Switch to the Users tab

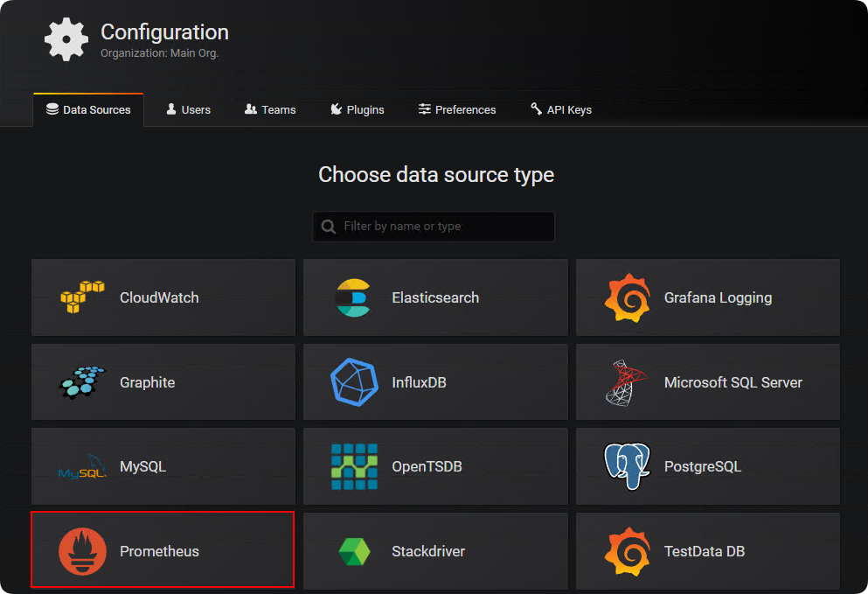point(188,109)
